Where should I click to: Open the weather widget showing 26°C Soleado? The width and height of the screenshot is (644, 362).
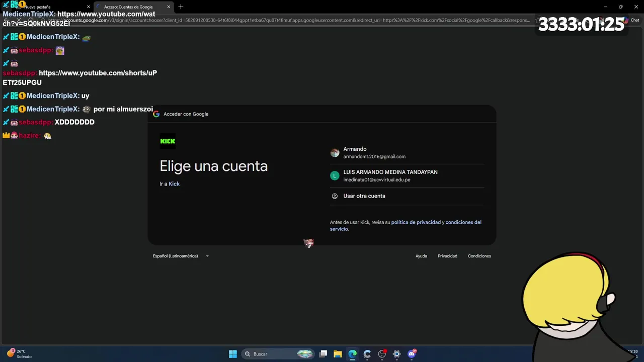(x=19, y=354)
